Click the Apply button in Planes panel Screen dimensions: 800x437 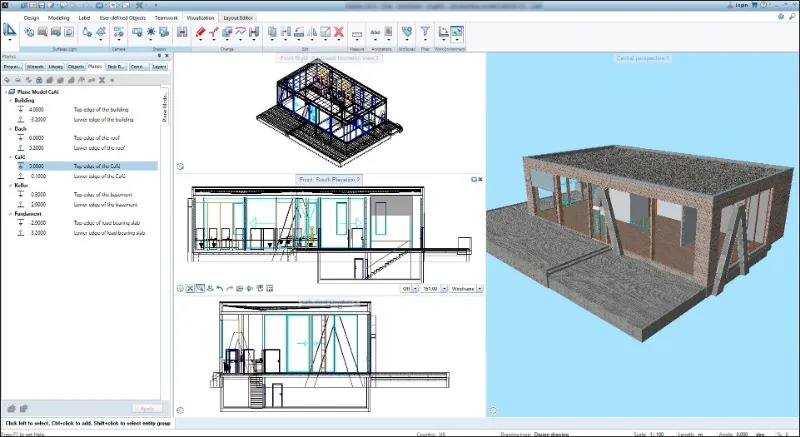147,408
